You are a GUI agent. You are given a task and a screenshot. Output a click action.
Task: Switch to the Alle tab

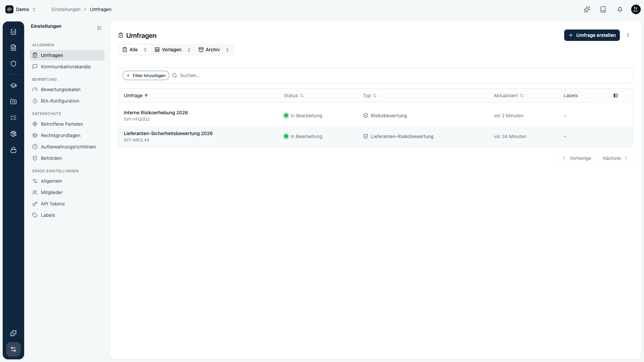click(135, 50)
